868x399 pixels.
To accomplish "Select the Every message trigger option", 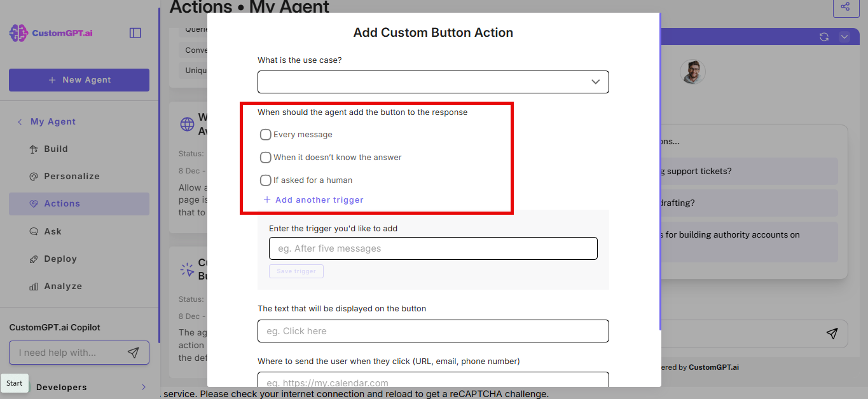I will click(x=265, y=134).
